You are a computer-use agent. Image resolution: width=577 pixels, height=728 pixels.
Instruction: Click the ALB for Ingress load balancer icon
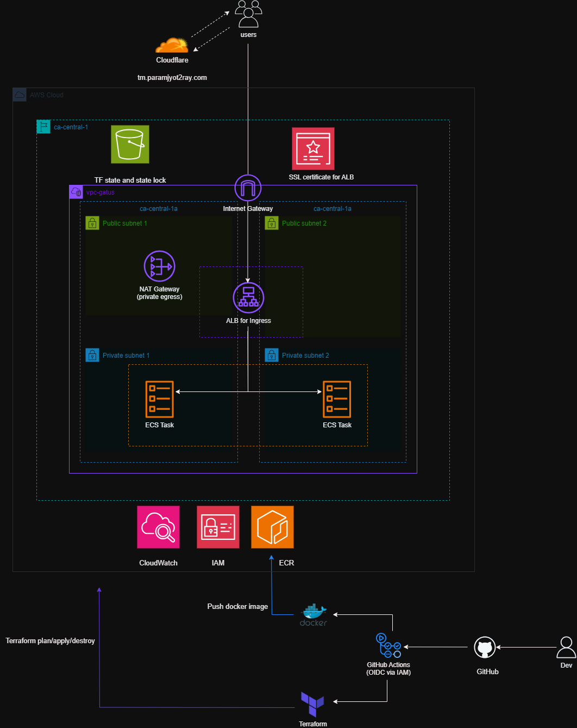click(x=248, y=297)
